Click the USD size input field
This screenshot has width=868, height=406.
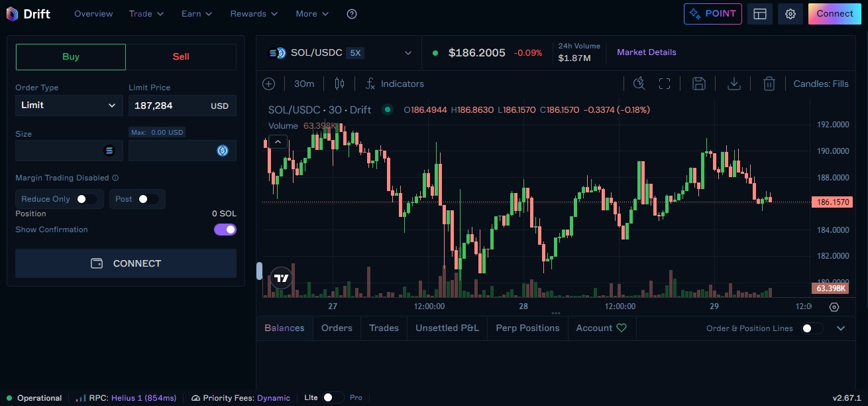coord(182,151)
